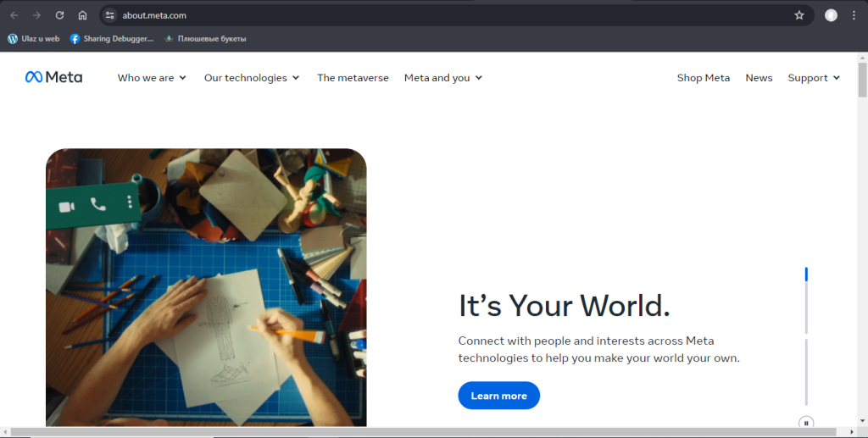Screen dimensions: 868x438
Task: Open the Sharing Debugger bookmark
Action: [x=111, y=38]
